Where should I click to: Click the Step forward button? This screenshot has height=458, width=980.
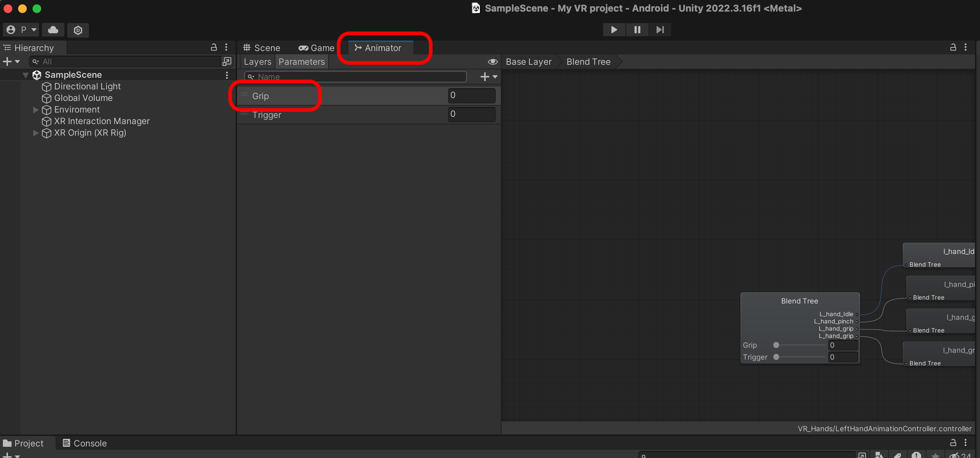point(660,30)
